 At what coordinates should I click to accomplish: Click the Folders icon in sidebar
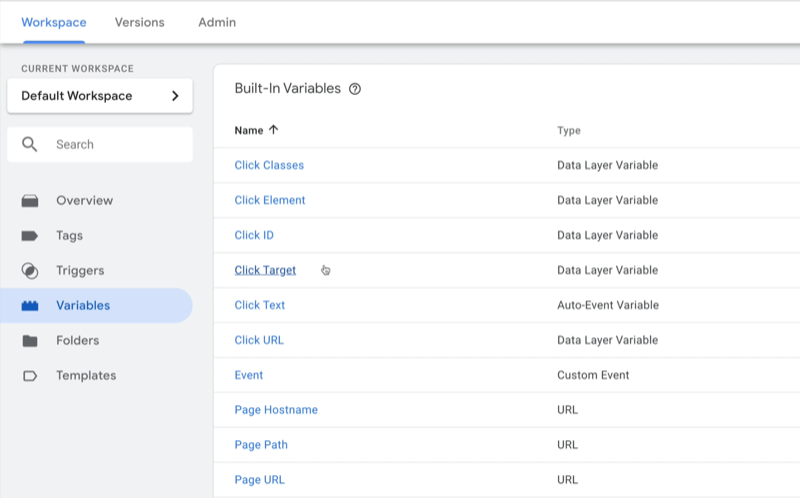[30, 341]
